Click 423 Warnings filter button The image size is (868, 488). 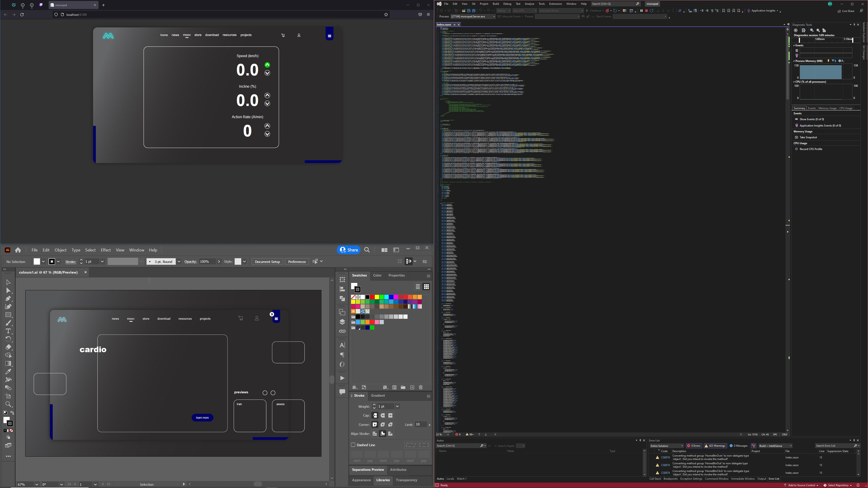(x=715, y=446)
